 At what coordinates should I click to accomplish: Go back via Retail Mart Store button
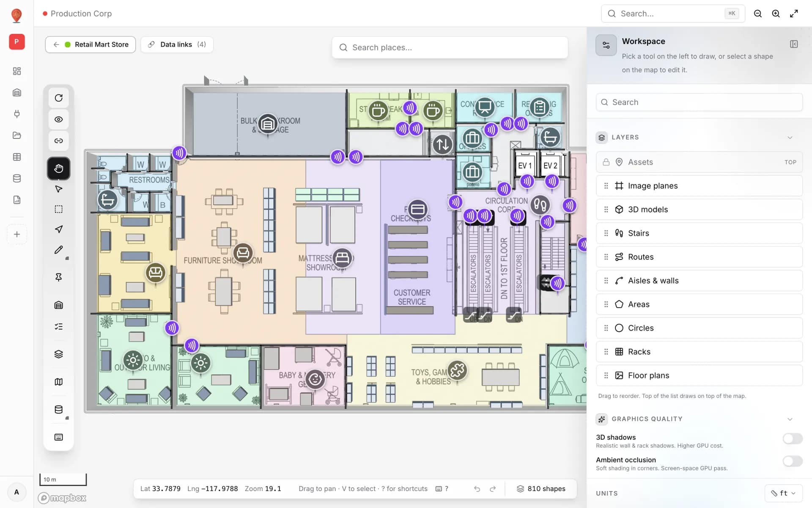[91, 44]
